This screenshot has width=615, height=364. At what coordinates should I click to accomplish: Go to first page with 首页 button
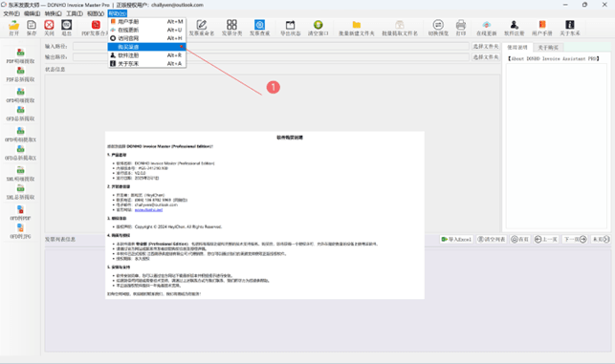tap(520, 239)
